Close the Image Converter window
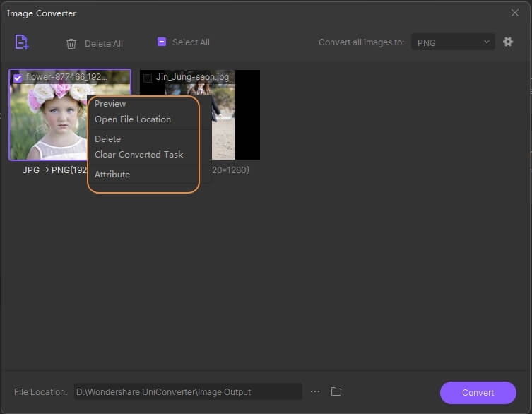 click(x=514, y=13)
